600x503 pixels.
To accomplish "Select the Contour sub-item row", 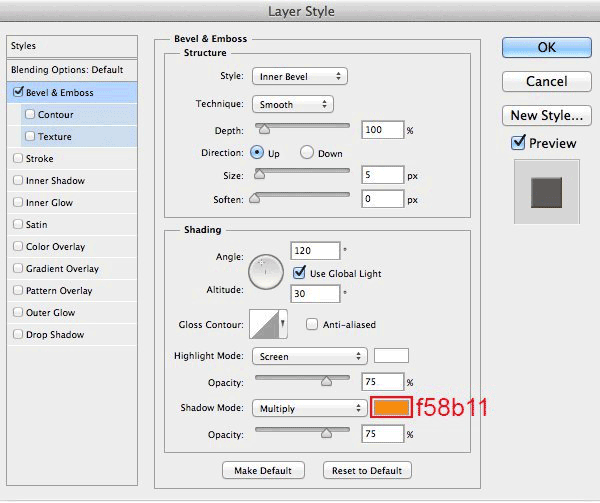I will [x=79, y=114].
